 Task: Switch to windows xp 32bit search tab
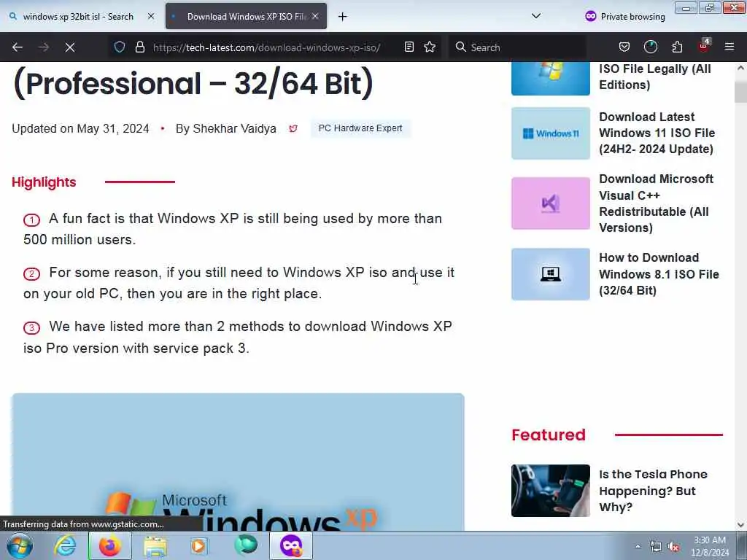point(79,17)
